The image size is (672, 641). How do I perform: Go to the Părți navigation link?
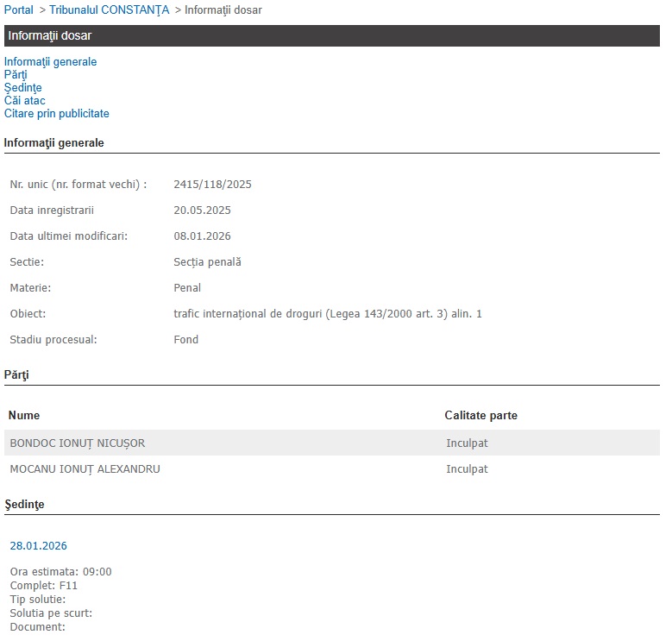coord(16,75)
